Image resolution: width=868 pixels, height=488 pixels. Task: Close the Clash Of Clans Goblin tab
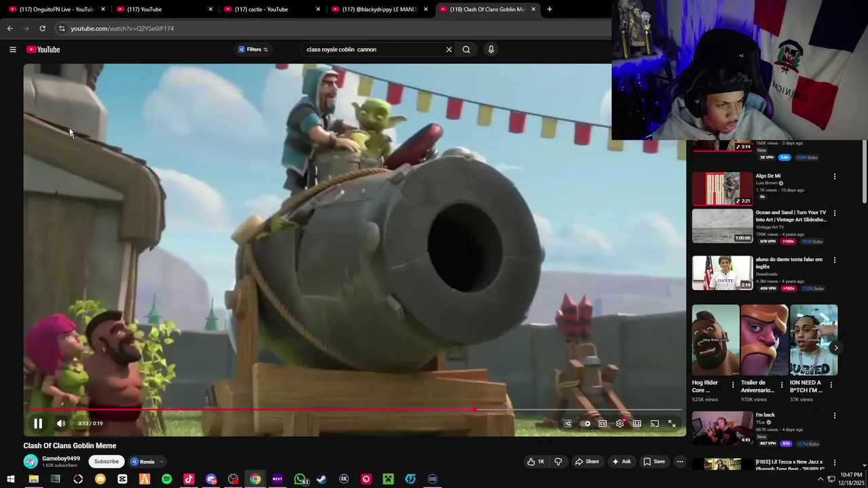(534, 9)
